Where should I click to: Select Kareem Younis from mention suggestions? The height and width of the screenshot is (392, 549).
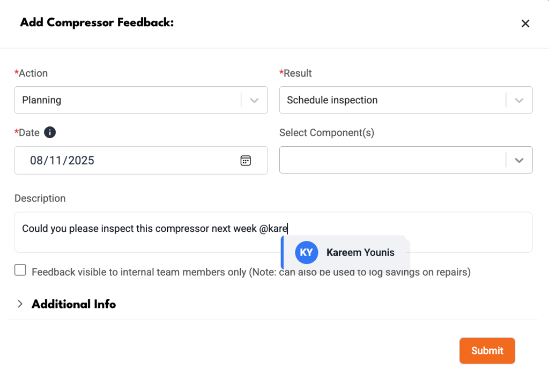tap(345, 252)
